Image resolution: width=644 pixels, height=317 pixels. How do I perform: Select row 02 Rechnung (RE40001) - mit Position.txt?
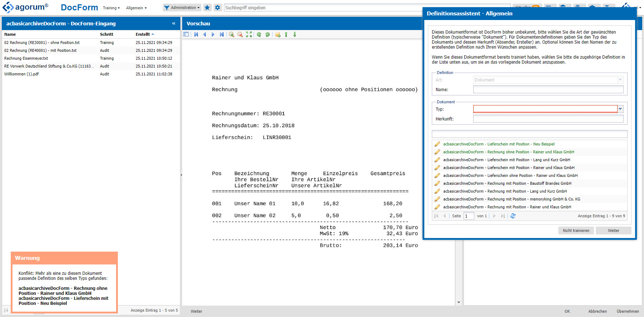point(91,50)
